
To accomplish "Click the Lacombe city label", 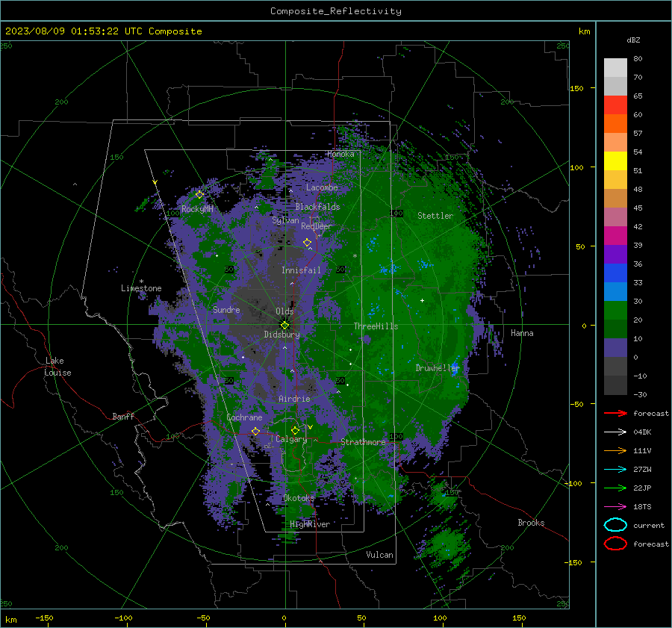I will coord(322,187).
